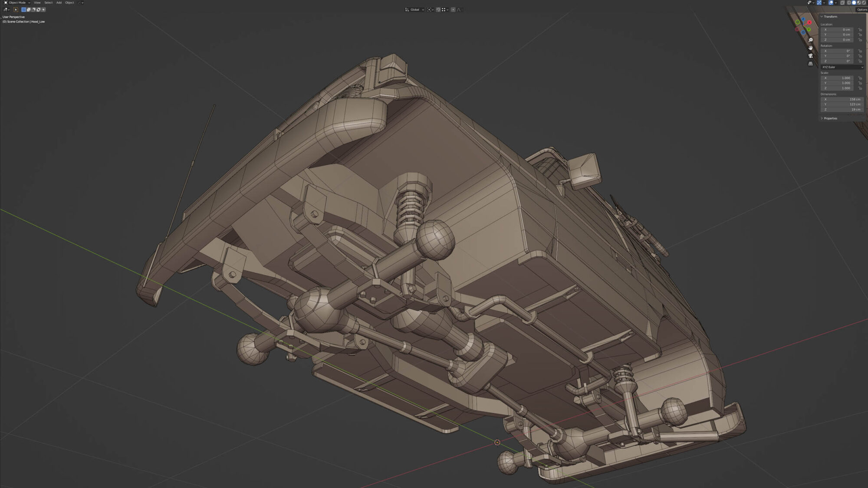
Task: Switch perspective/orthographic with grid icon
Action: (810, 64)
